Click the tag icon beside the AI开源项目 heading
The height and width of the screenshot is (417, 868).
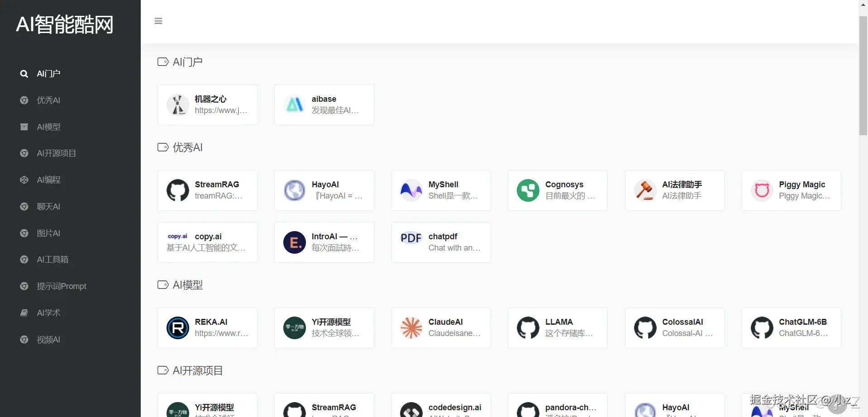163,370
